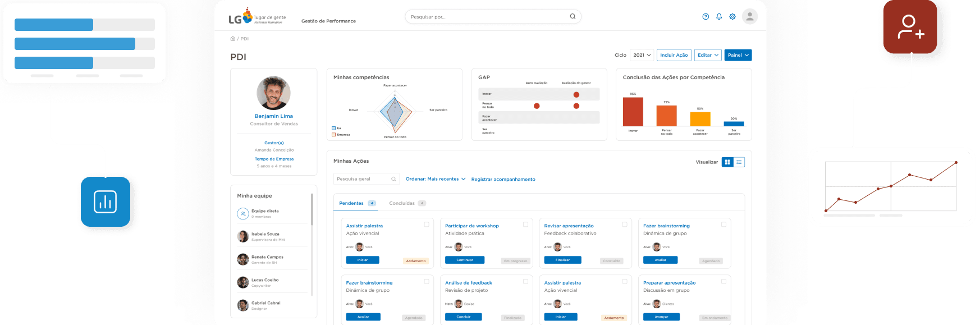Image resolution: width=980 pixels, height=325 pixels.
Task: Click the Minha equipe scrollbar
Action: click(x=312, y=209)
